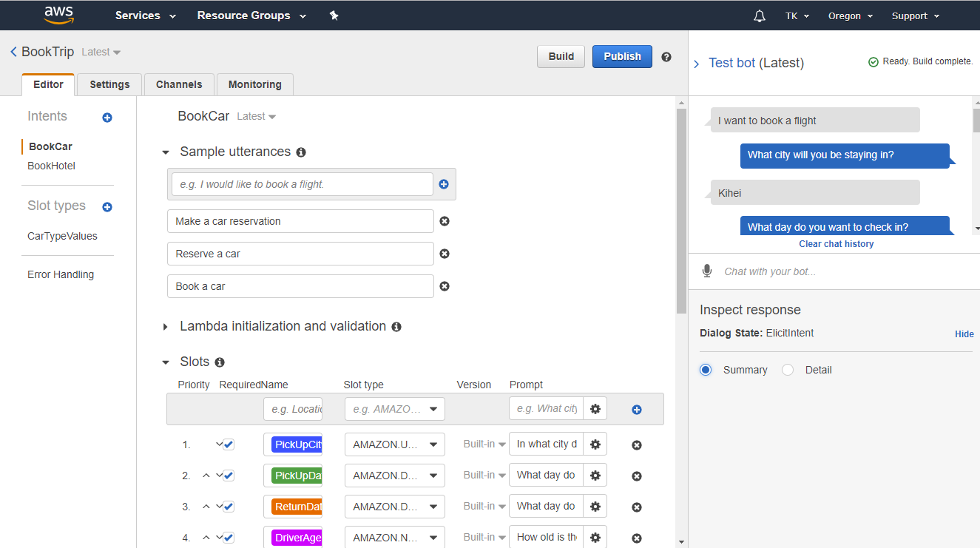The width and height of the screenshot is (980, 548).
Task: Click the Build button
Action: coord(561,56)
